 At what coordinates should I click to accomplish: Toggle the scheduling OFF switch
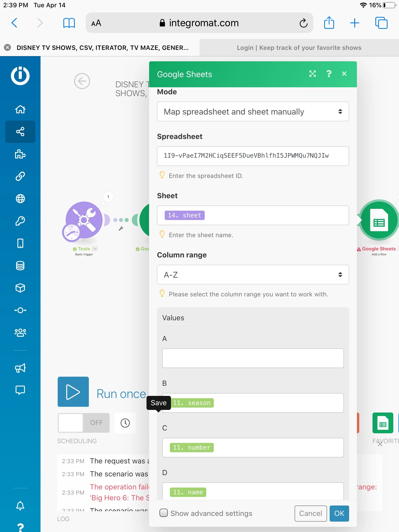coord(84,423)
